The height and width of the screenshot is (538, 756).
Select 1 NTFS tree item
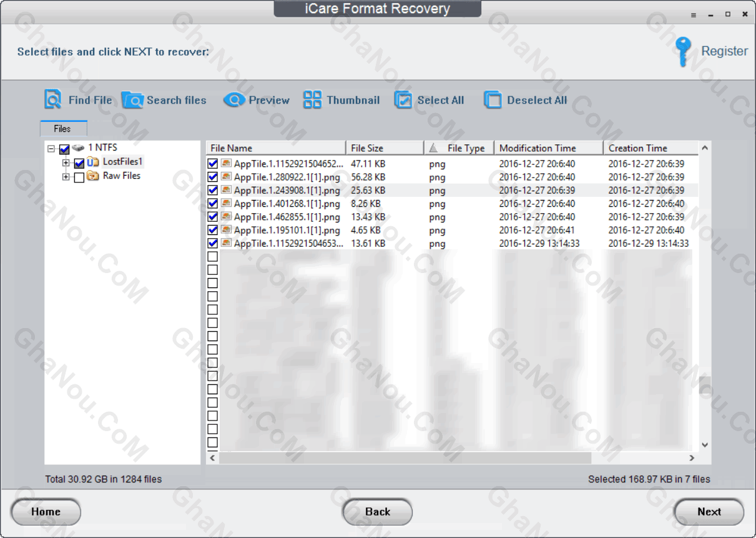pos(102,147)
